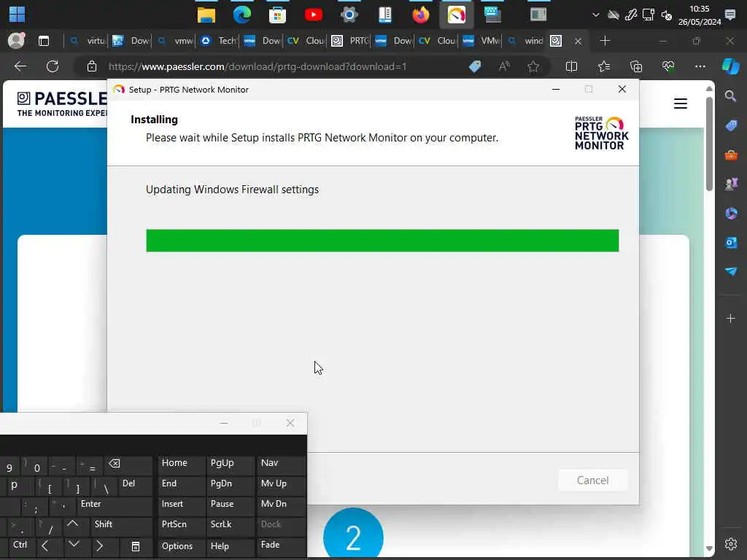Switch to the 'vmw' search tab
747x560 pixels.
(175, 41)
